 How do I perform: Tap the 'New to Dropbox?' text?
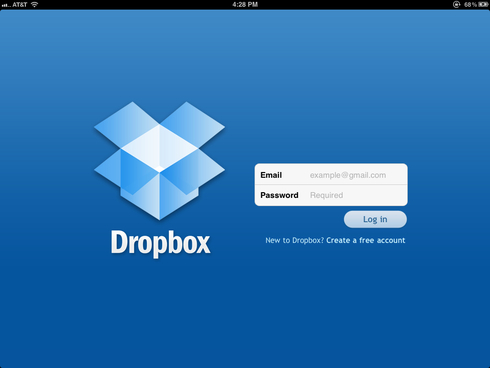295,240
